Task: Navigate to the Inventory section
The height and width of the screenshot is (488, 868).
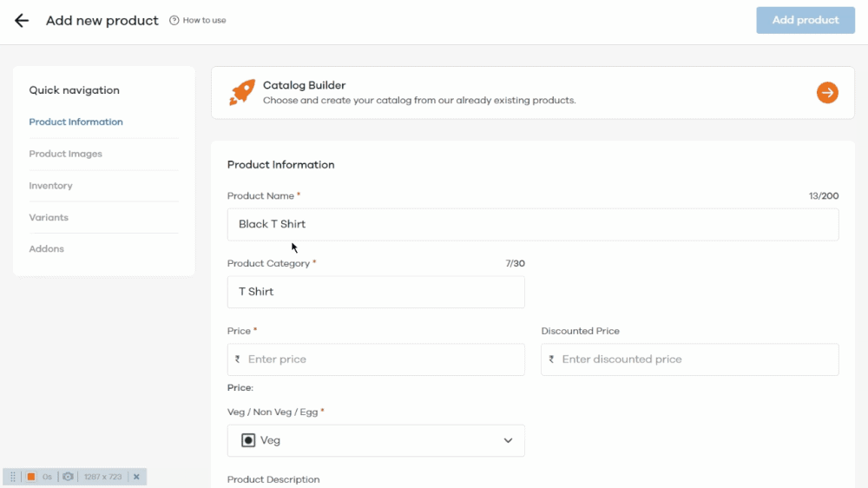Action: click(x=51, y=186)
